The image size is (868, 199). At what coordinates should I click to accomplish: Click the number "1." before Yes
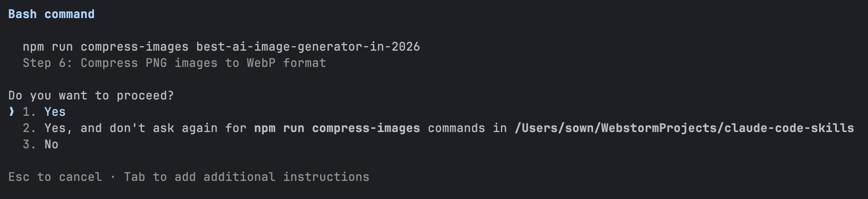point(29,112)
